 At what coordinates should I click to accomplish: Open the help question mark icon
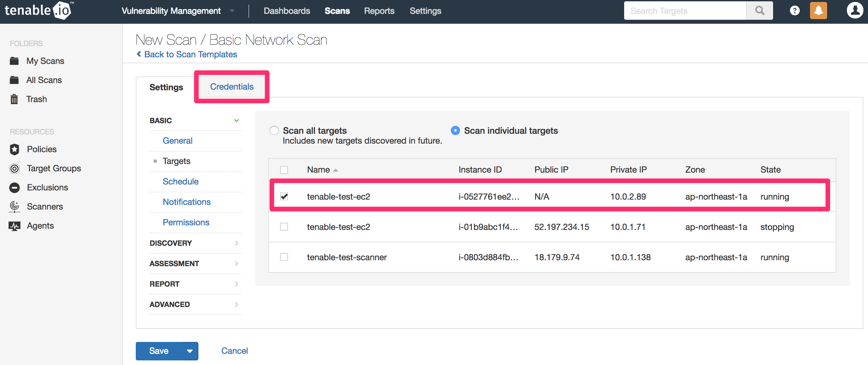tap(795, 11)
